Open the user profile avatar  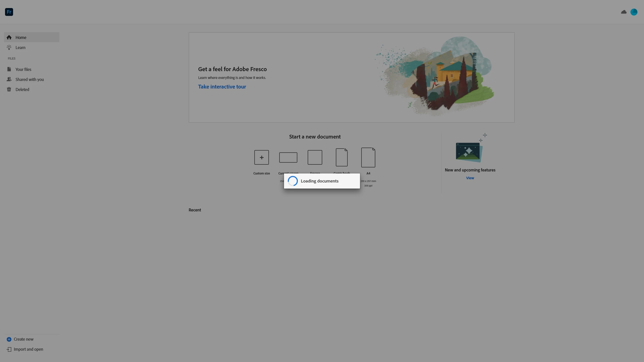click(x=634, y=12)
